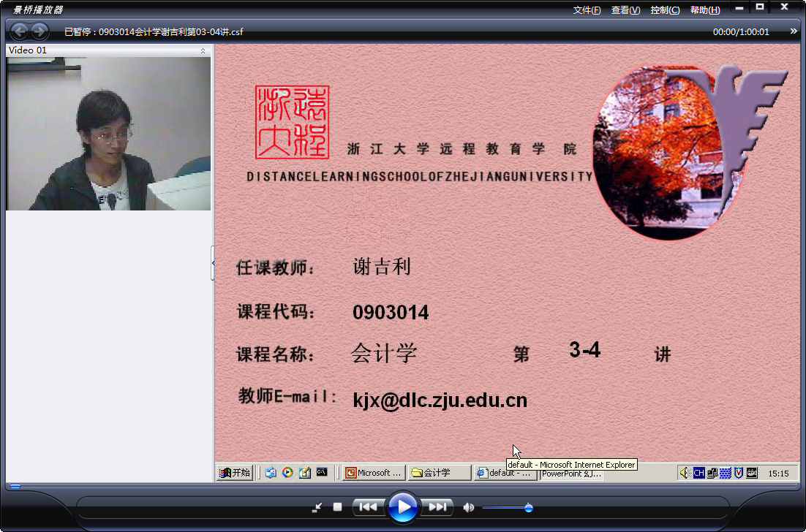Skip to previous track with rewind button

[x=368, y=507]
